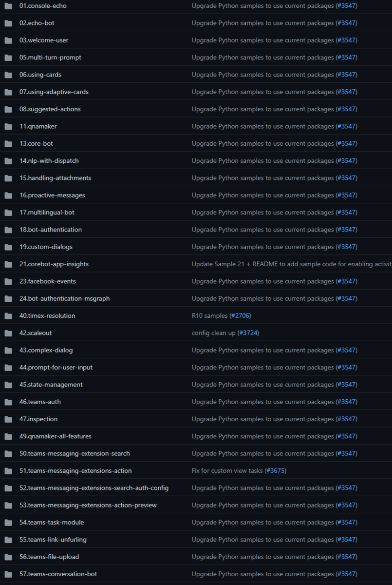Open 'config clean up' commit message
The height and width of the screenshot is (585, 392).
[x=214, y=333]
